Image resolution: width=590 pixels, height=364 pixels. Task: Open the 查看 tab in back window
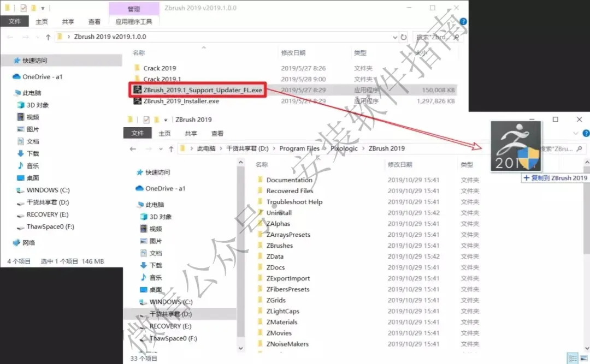coord(94,22)
